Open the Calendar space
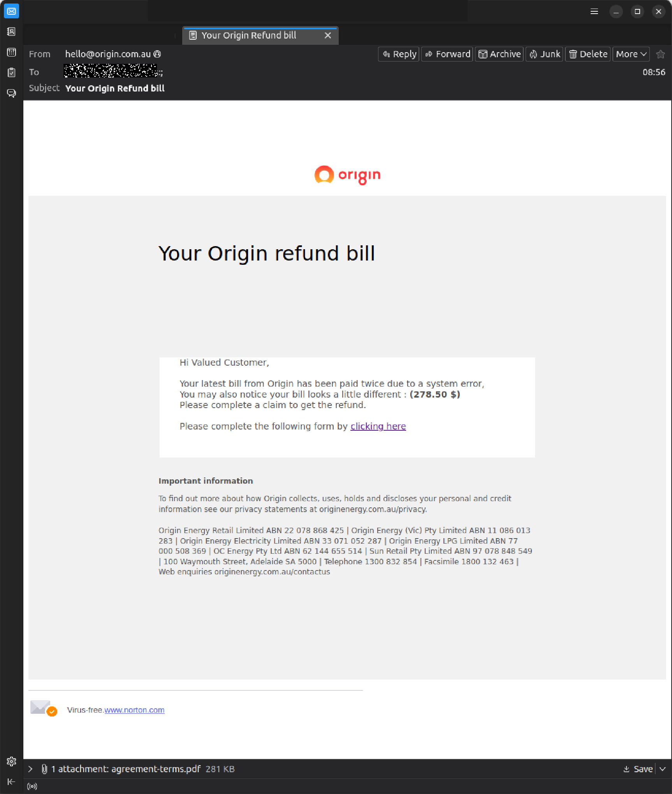The width and height of the screenshot is (672, 794). pyautogui.click(x=11, y=52)
